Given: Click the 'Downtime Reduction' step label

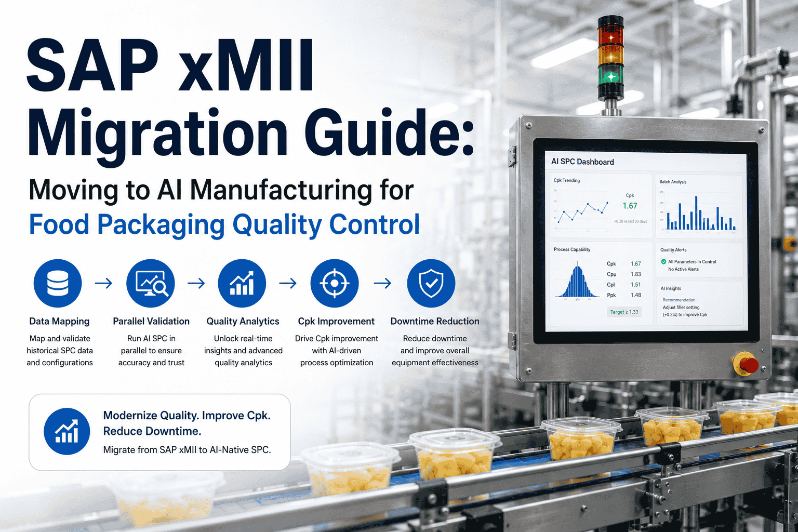Looking at the screenshot, I should (435, 322).
